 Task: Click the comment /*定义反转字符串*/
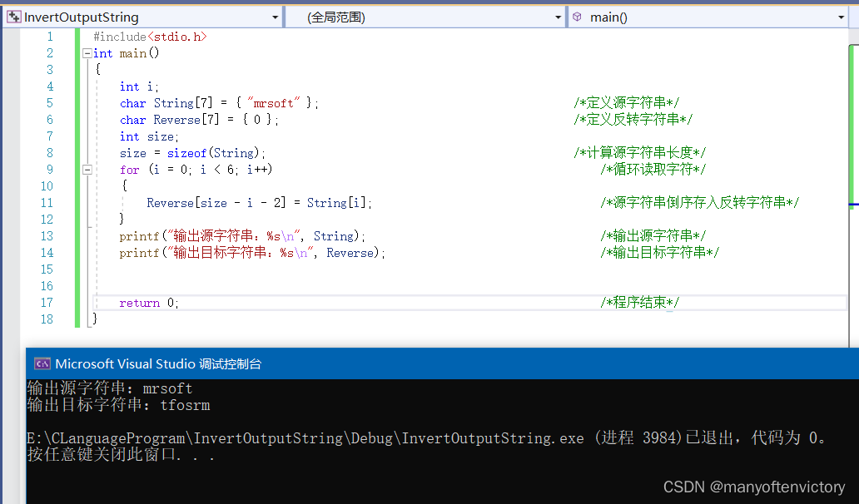click(633, 119)
